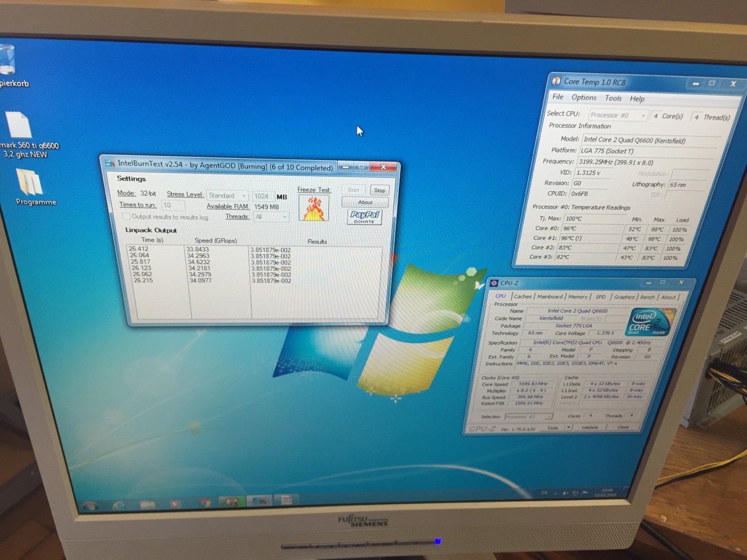Click the Core Speed 3199.83 MHz value
This screenshot has height=560, width=747.
(533, 384)
